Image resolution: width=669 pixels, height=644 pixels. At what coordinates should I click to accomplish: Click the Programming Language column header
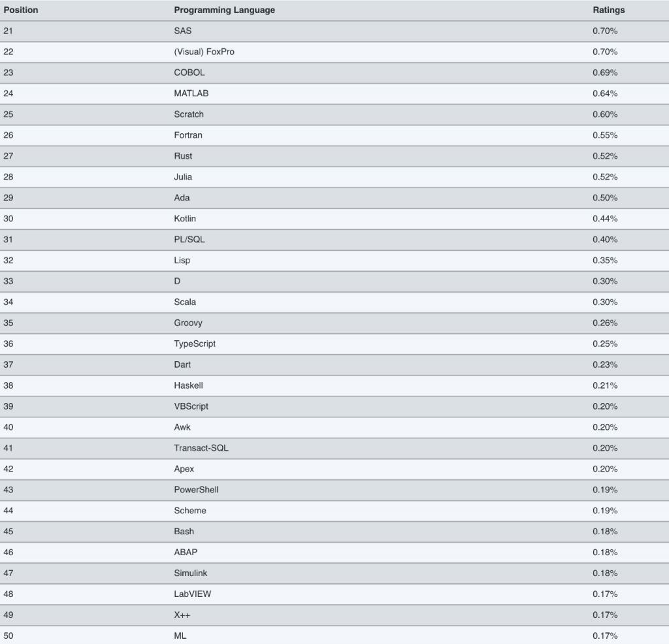click(x=224, y=10)
